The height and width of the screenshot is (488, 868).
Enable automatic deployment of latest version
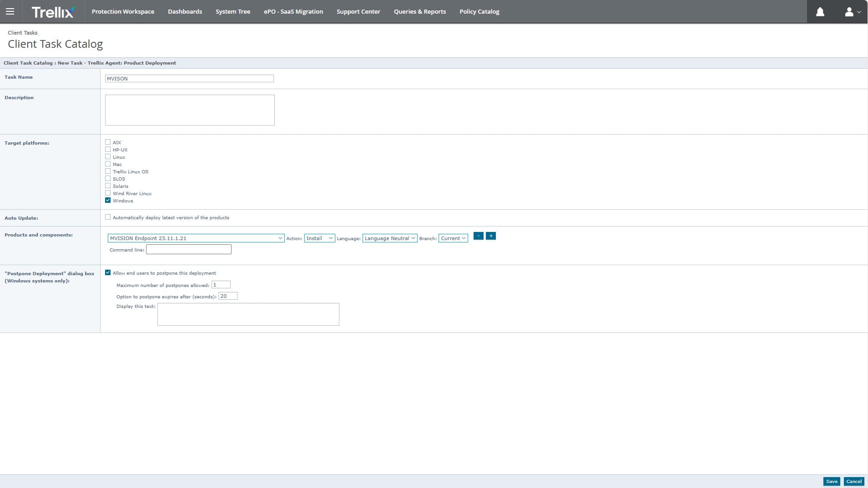pos(108,217)
